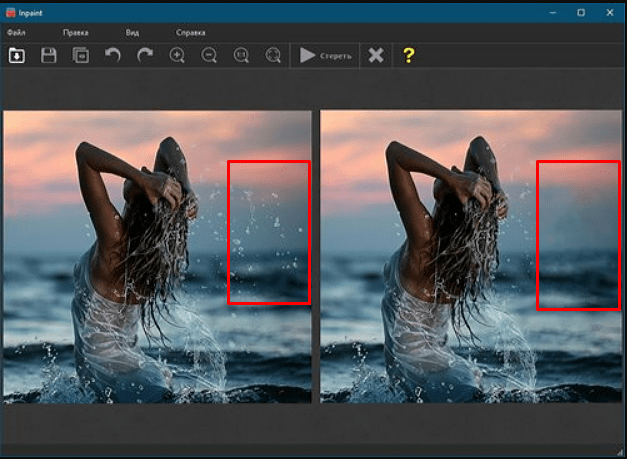Screen dimensions: 627x459
Task: Maximize the Inpaint window
Action: point(580,12)
